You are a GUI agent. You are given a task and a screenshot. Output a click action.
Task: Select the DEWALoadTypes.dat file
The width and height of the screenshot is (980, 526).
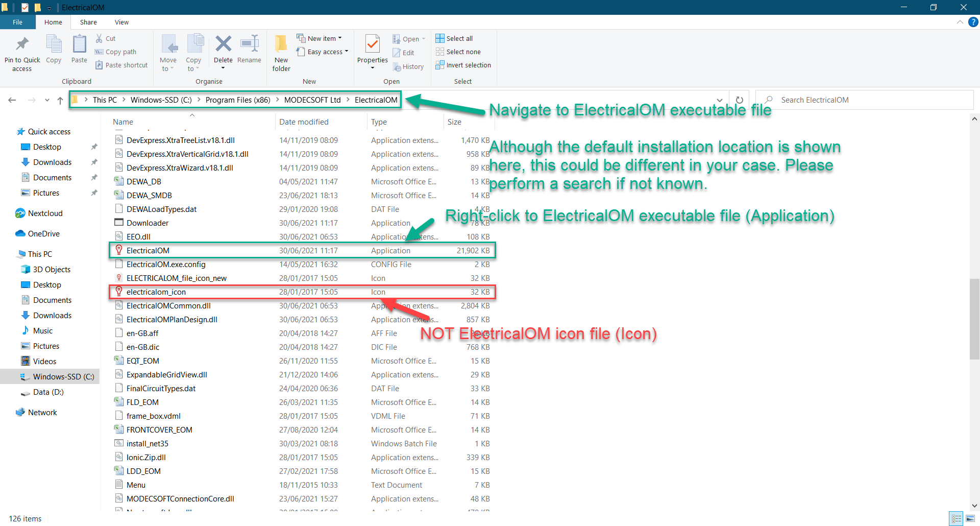point(302,209)
